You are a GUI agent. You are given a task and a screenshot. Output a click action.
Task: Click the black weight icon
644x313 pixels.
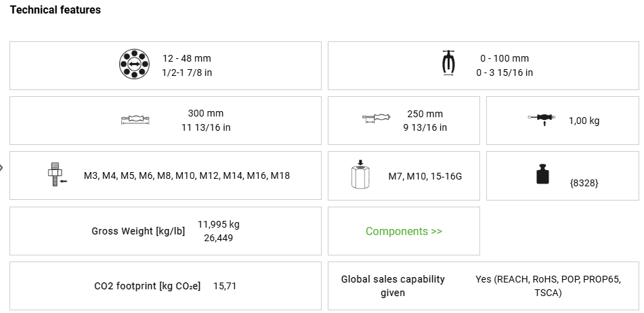pos(542,175)
